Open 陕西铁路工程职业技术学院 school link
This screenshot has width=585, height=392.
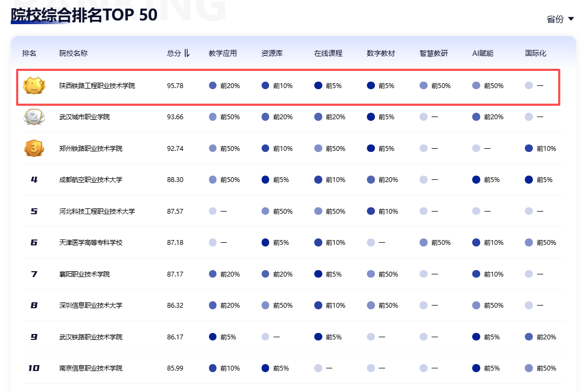[97, 85]
